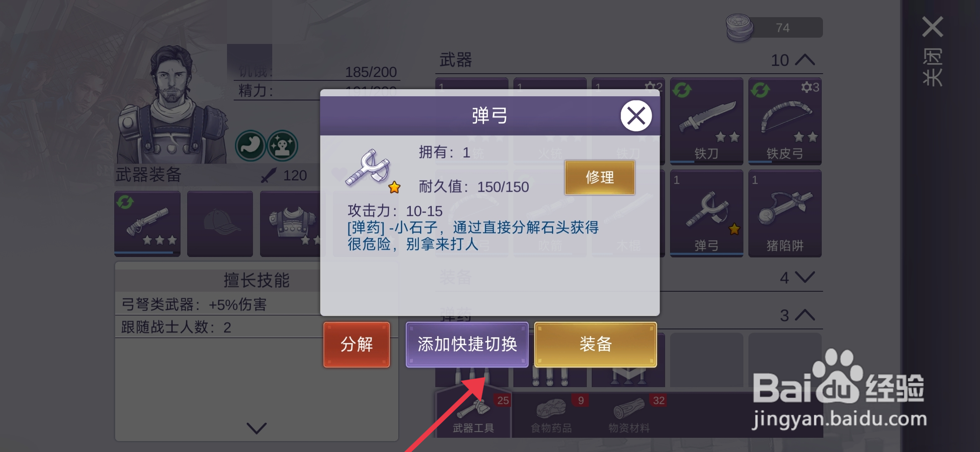Screen dimensions: 980x452
Task: Expand the 装备 section chevron showing 4
Action: (805, 277)
